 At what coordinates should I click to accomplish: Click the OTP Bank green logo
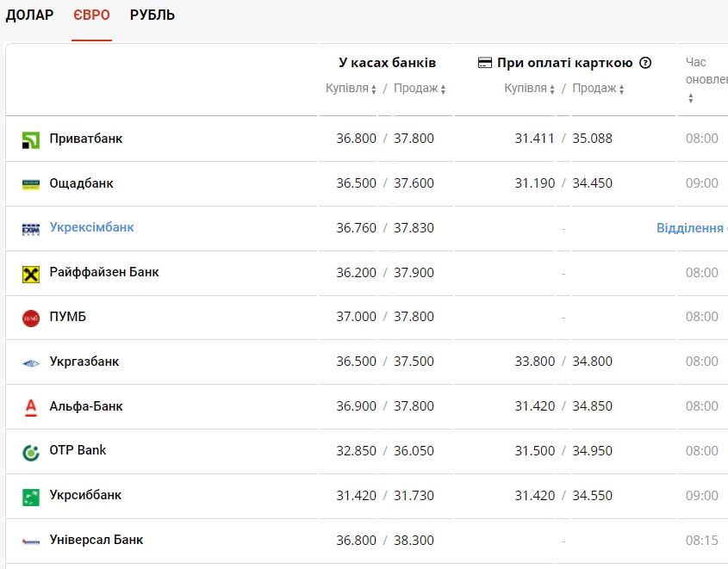click(31, 452)
